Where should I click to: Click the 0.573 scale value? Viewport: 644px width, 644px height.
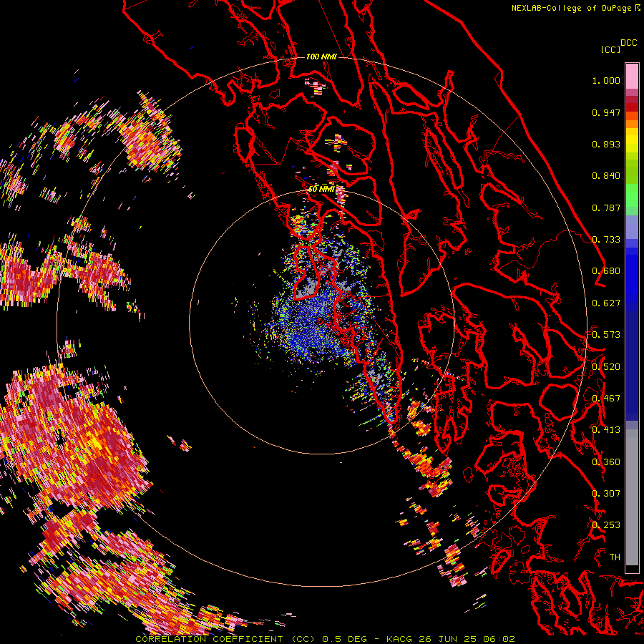click(x=606, y=335)
